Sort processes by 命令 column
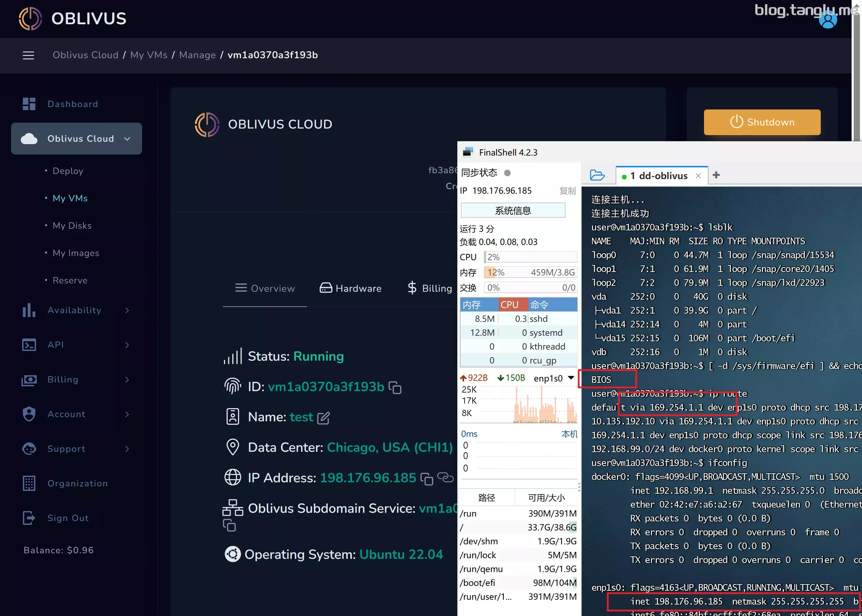 [x=553, y=305]
